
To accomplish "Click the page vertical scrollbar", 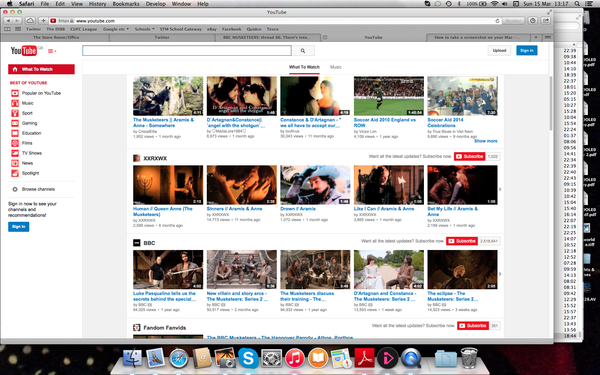I will point(551,103).
